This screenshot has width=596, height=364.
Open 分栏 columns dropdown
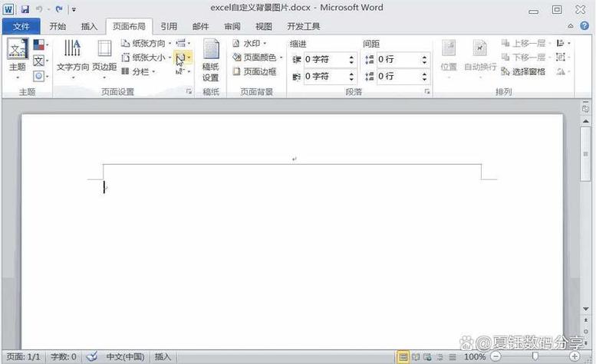pyautogui.click(x=138, y=71)
